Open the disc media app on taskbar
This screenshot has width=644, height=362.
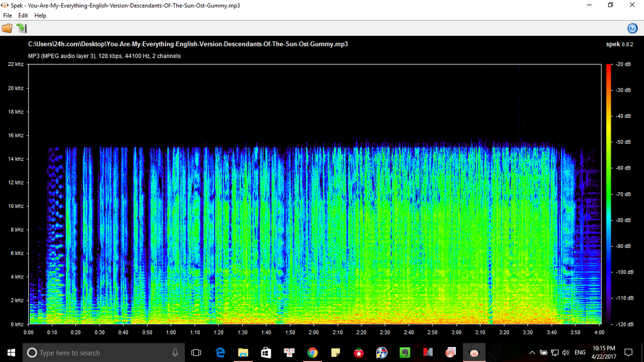(x=382, y=353)
